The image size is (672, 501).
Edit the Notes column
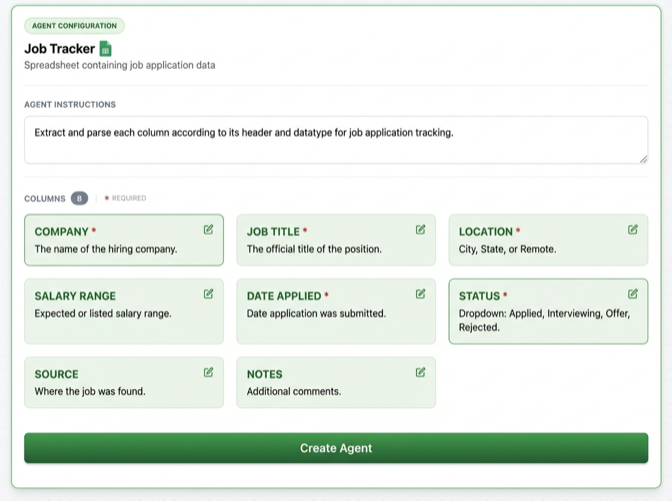pos(420,372)
